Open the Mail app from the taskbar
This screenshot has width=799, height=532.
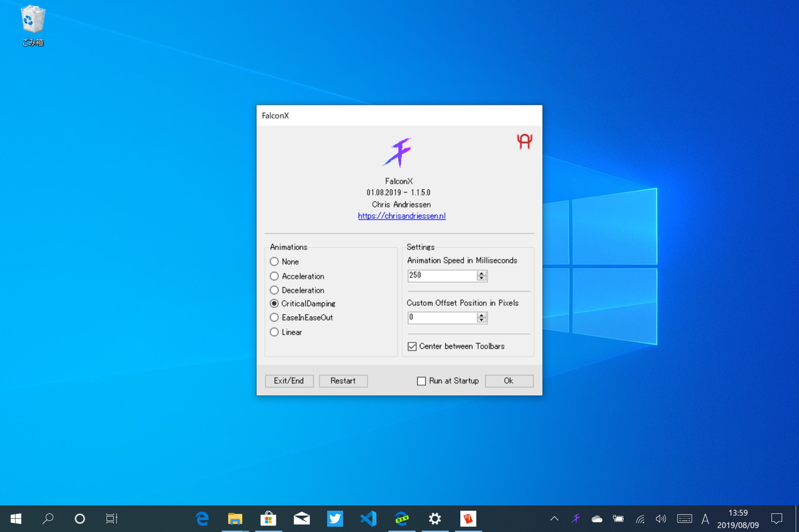pos(301,518)
